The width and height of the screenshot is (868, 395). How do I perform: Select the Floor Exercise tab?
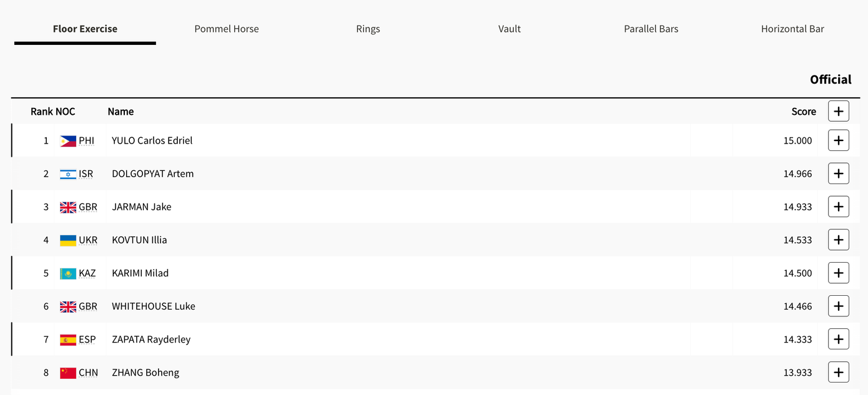[85, 29]
